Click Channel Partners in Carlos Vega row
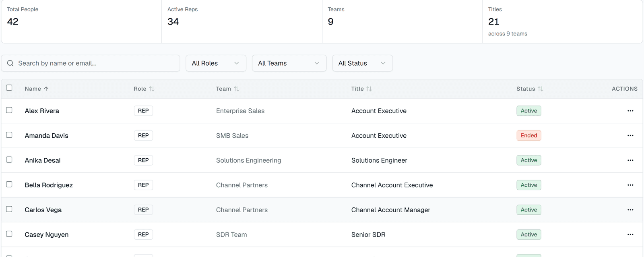Screen dimensions: 644x257 point(242,210)
